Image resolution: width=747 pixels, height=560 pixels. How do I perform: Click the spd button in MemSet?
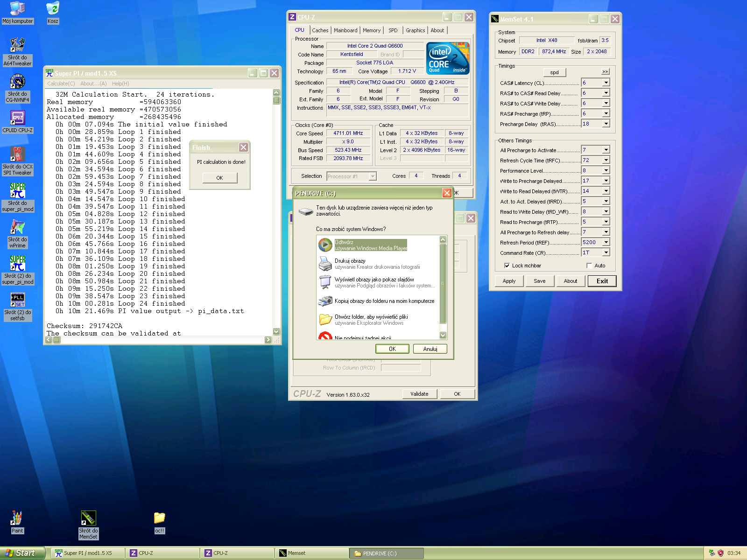click(554, 72)
